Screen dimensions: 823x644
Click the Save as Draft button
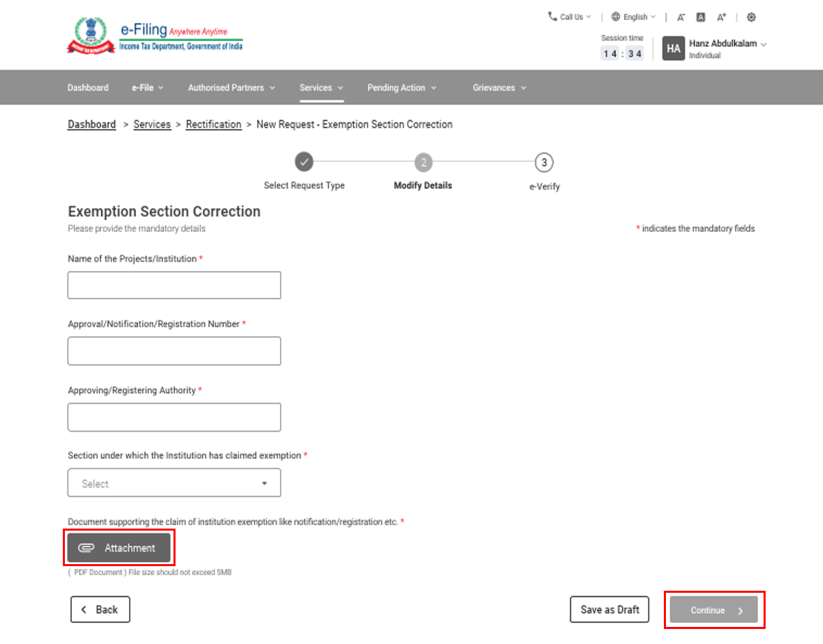coord(609,609)
